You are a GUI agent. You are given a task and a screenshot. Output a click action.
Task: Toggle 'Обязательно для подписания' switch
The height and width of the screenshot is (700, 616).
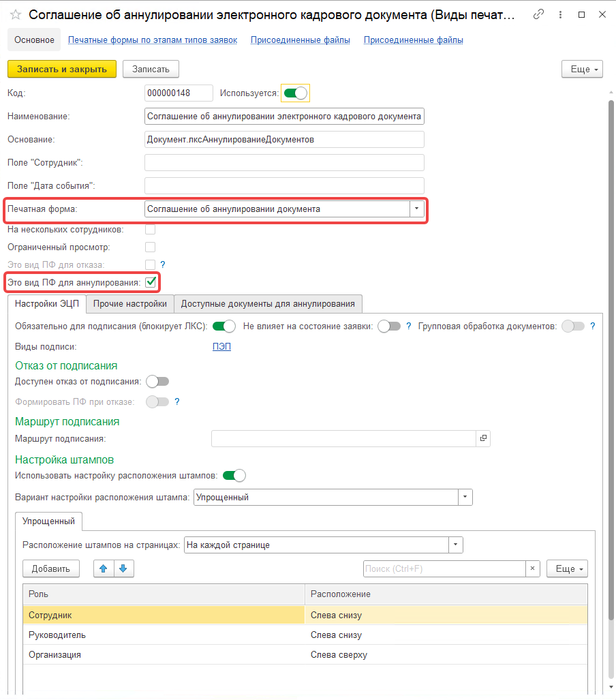pyautogui.click(x=224, y=326)
